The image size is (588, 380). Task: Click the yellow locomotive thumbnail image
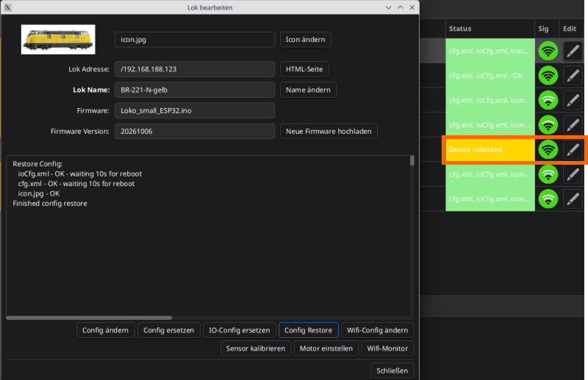(58, 40)
